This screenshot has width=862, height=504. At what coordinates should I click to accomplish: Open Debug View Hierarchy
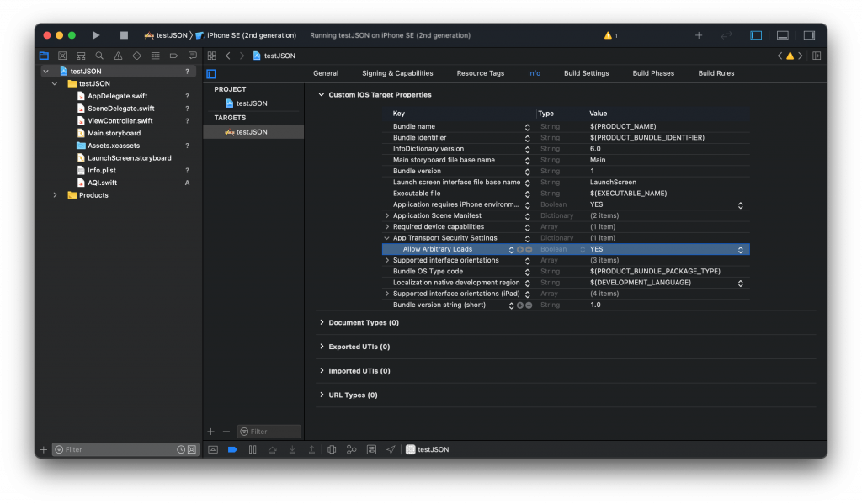(x=332, y=449)
